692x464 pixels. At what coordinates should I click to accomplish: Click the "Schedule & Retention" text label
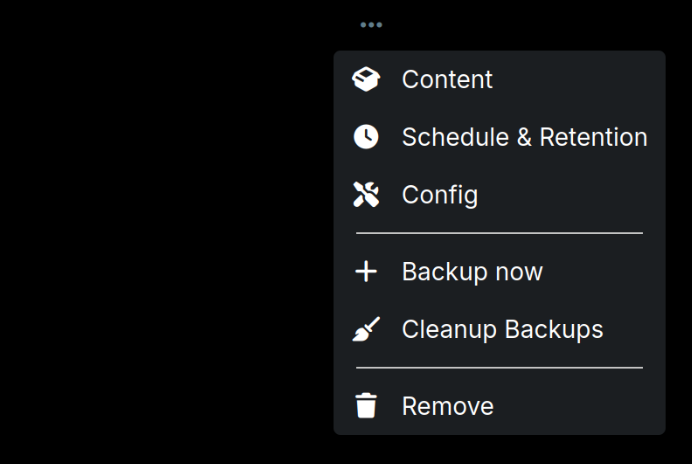click(x=524, y=138)
